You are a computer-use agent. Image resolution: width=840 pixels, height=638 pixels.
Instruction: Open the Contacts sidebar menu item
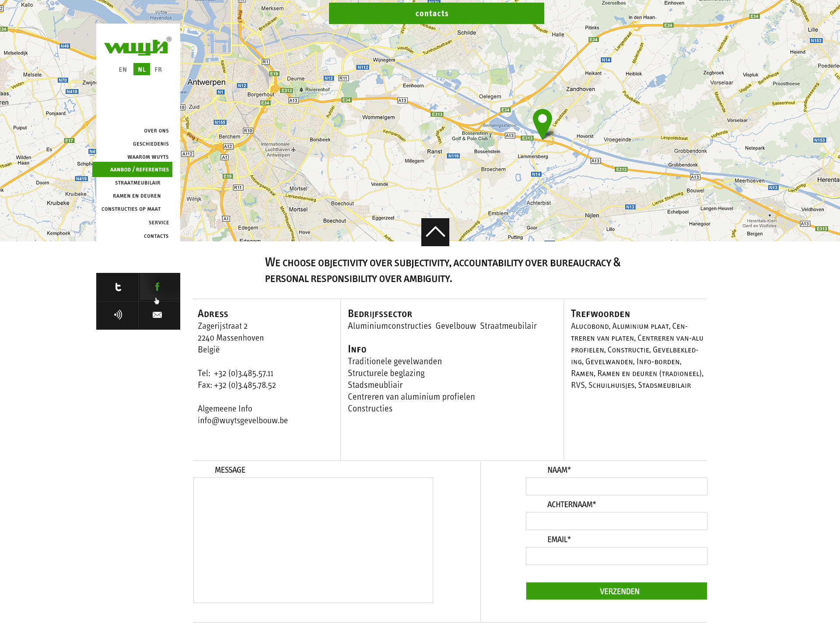(x=156, y=236)
